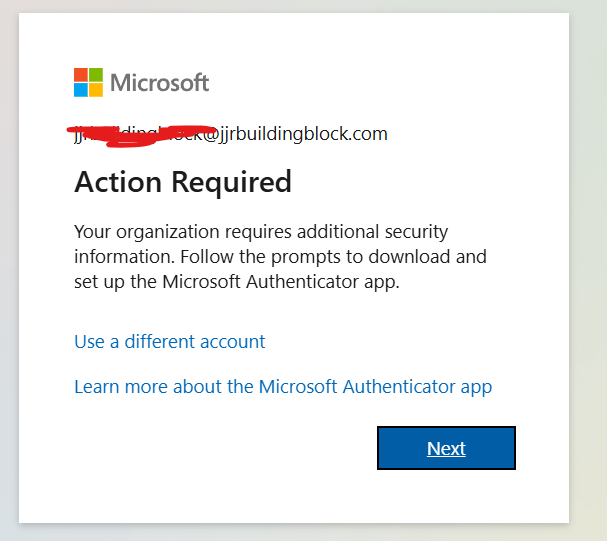The width and height of the screenshot is (607, 541).
Task: Click the Microsoft four-square logo
Action: pos(88,82)
